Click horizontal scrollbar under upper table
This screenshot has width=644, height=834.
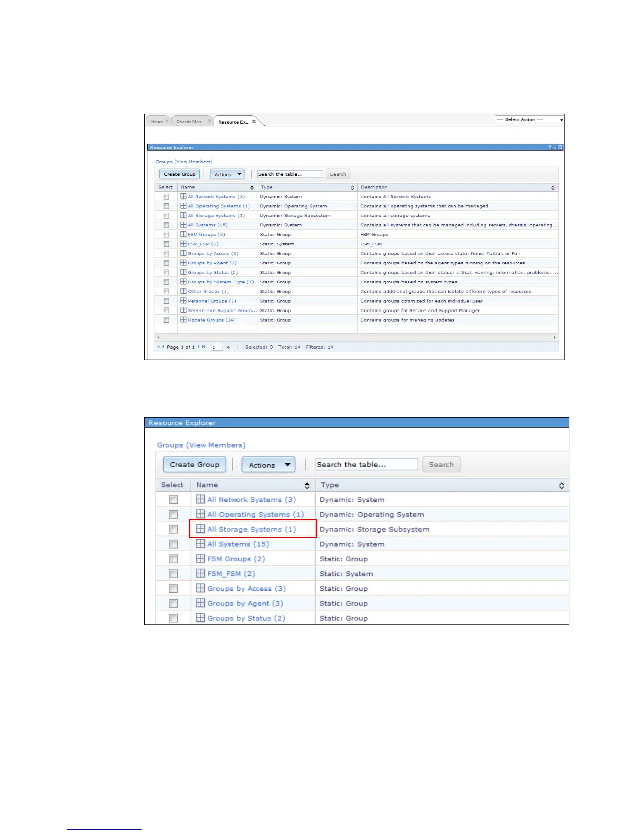tap(356, 337)
